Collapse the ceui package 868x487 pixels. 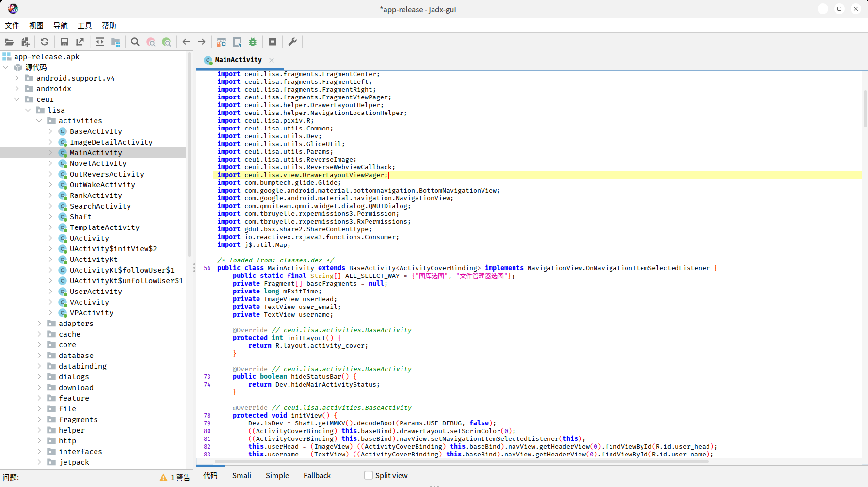[x=17, y=99]
